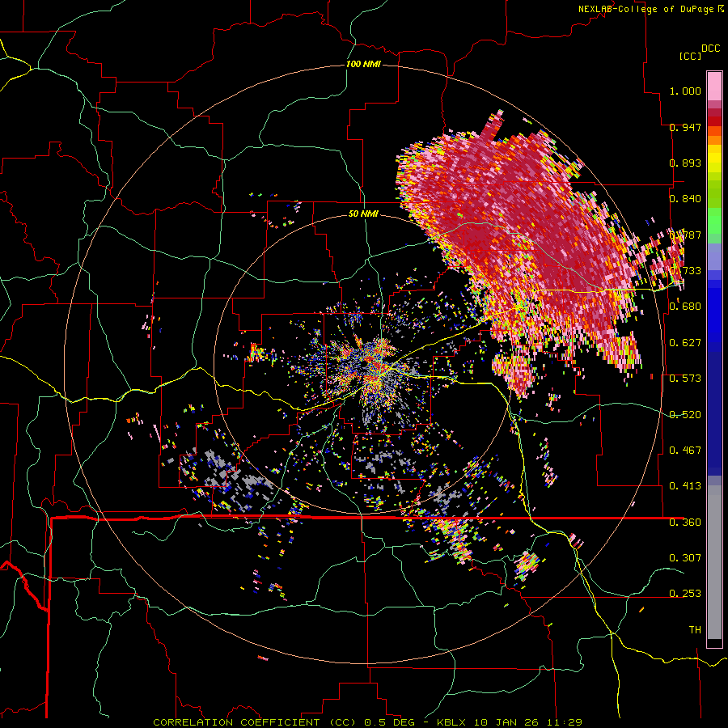Select the 0.627 scale value
The height and width of the screenshot is (728, 728).
tap(685, 343)
